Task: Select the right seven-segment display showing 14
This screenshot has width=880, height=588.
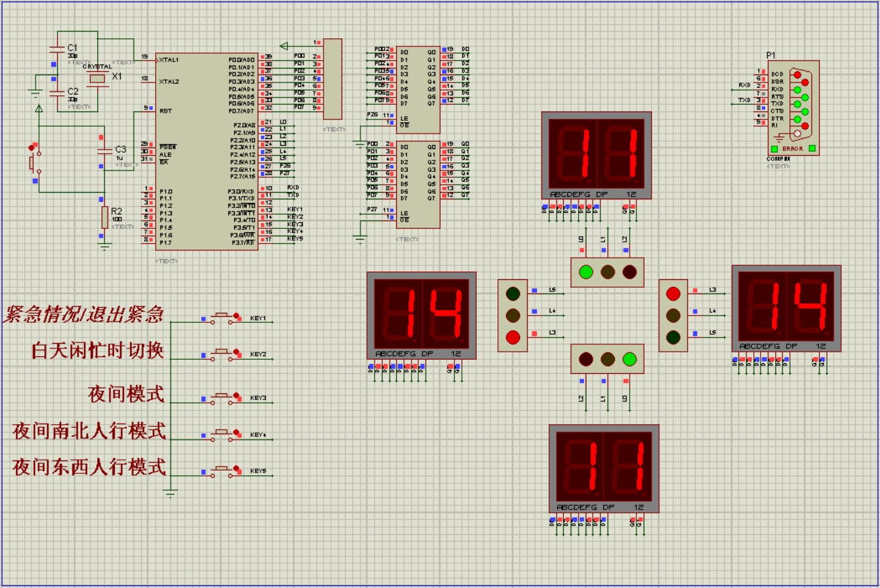Action: [x=787, y=307]
